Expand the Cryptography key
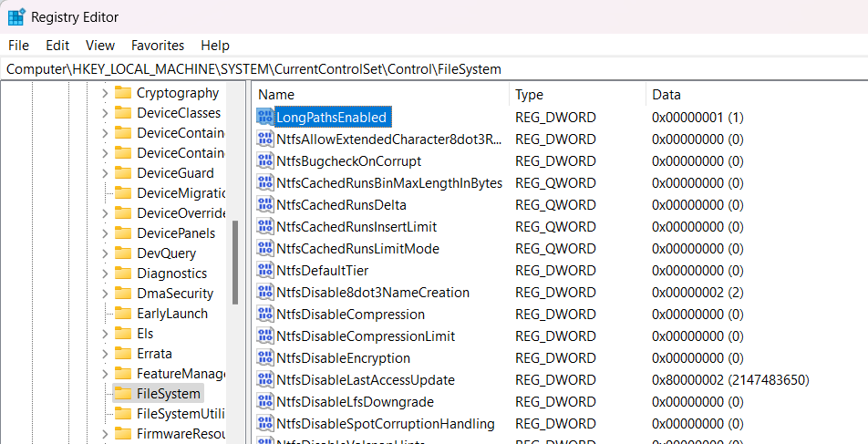 click(105, 93)
